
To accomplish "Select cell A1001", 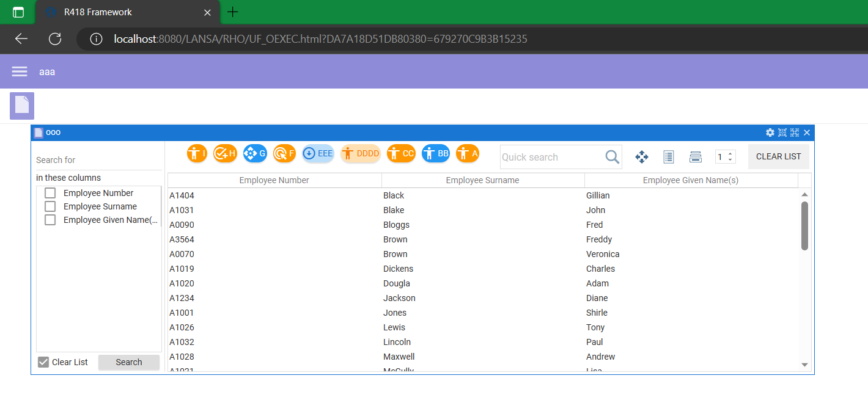I will point(182,313).
